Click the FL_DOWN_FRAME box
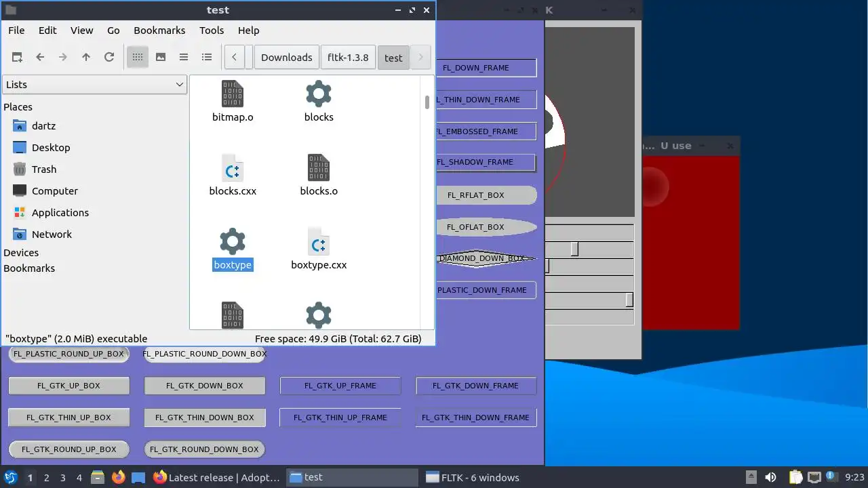This screenshot has width=868, height=488. coord(486,68)
